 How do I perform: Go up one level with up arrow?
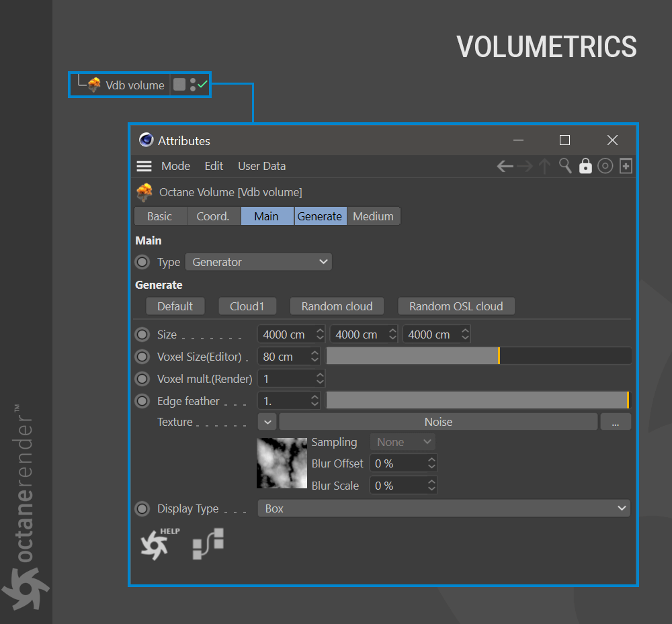(x=545, y=166)
